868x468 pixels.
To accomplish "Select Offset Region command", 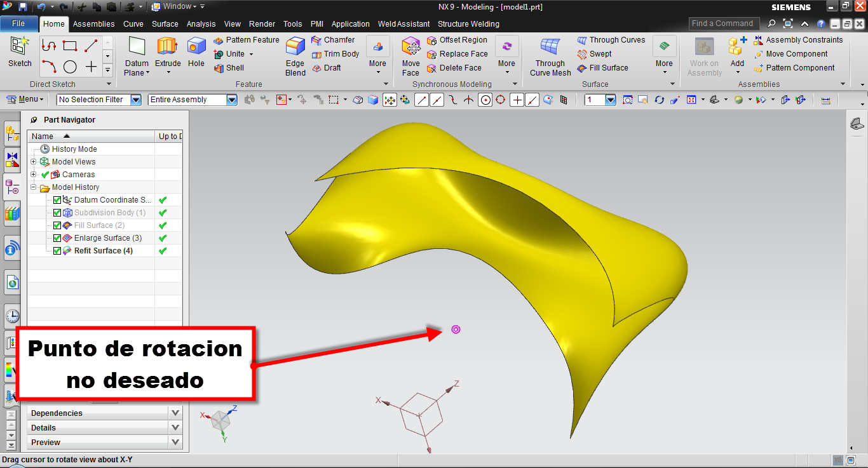I will coord(458,40).
